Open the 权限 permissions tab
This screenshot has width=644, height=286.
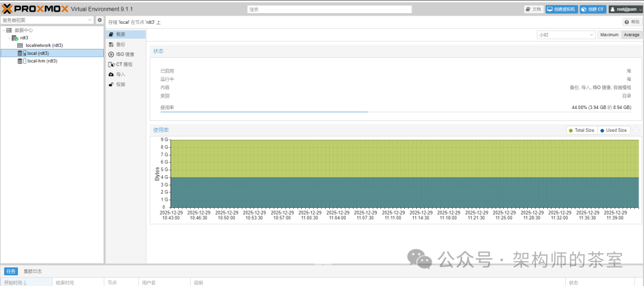[x=125, y=85]
